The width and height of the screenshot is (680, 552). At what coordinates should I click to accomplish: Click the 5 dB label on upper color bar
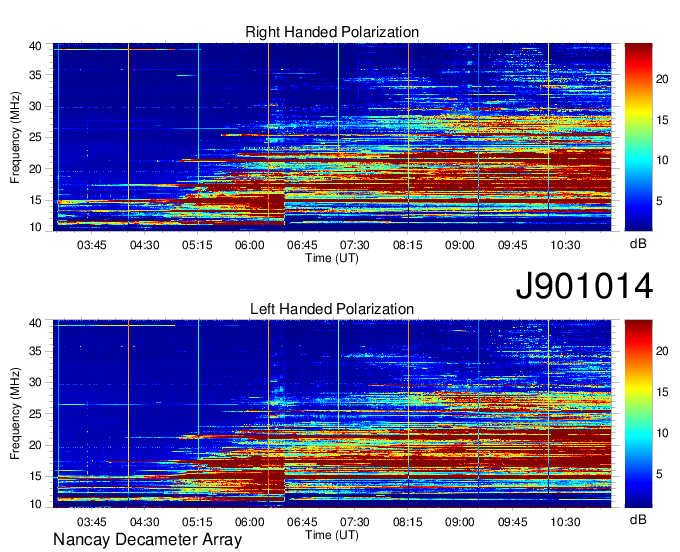(659, 201)
